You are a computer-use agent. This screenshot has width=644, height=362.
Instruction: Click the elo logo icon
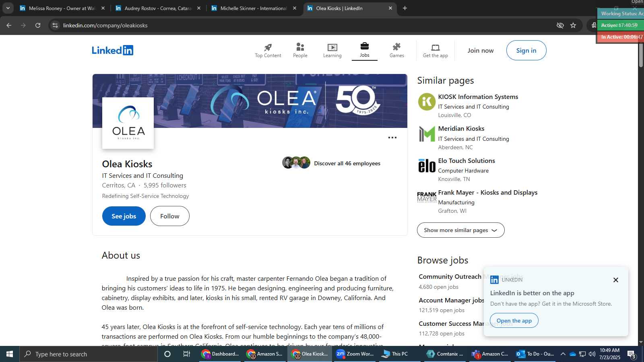point(427,166)
